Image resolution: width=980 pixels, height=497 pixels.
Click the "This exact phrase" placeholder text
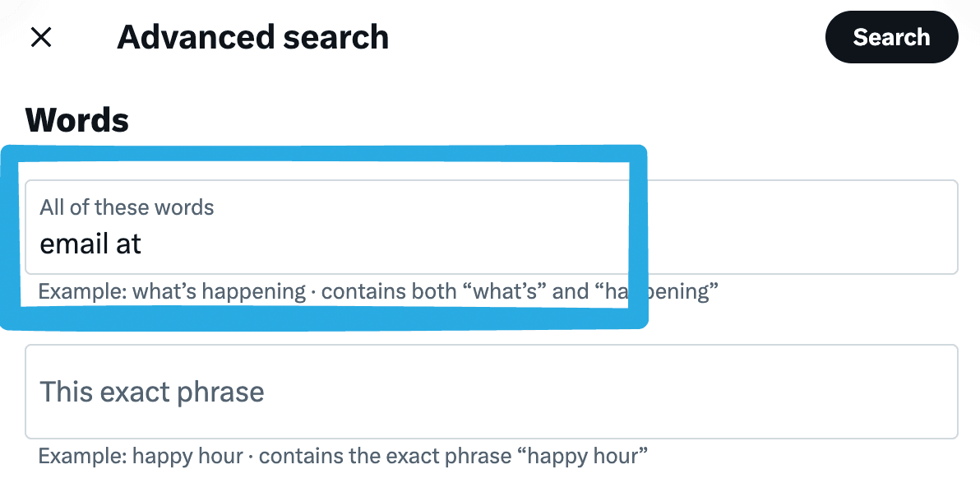152,392
